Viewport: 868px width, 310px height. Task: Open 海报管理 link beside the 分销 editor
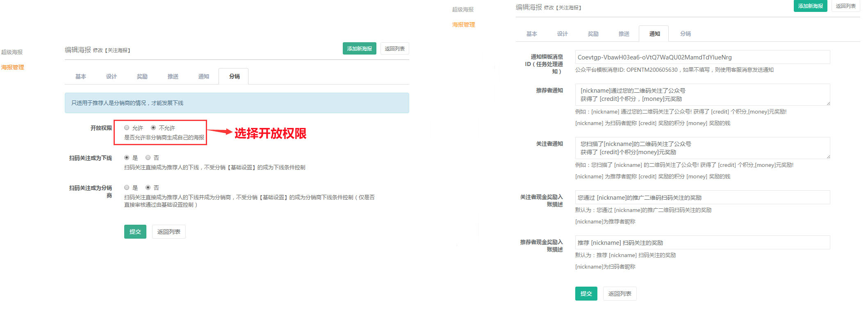(x=13, y=67)
